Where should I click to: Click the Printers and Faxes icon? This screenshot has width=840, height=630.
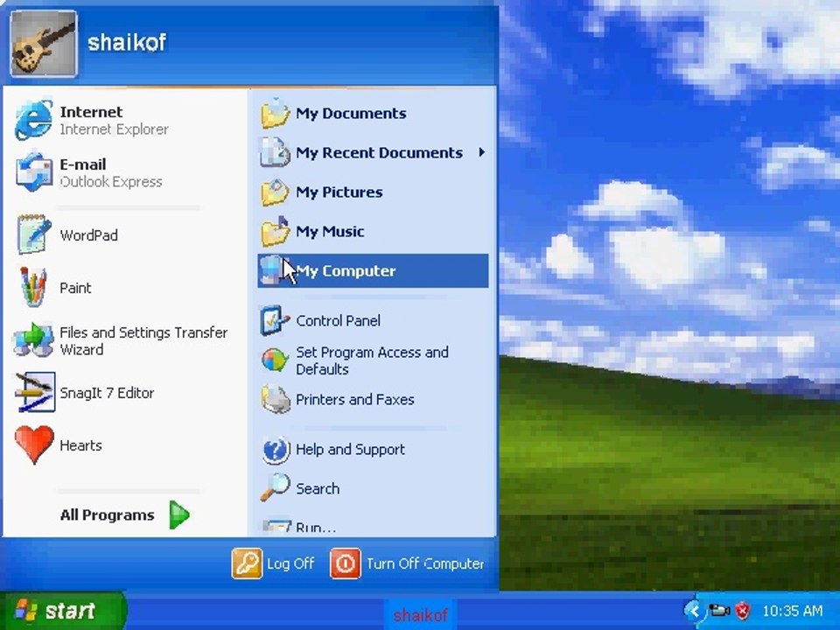[x=276, y=400]
